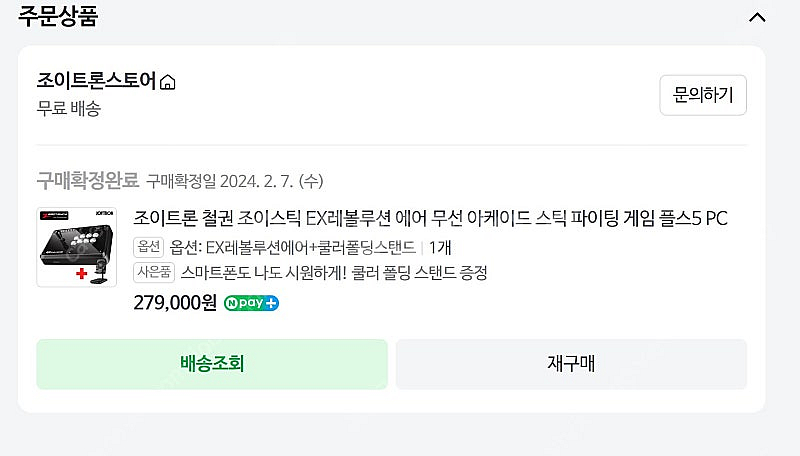Track delivery with the 배송조회 button
This screenshot has width=800, height=456.
[x=212, y=363]
